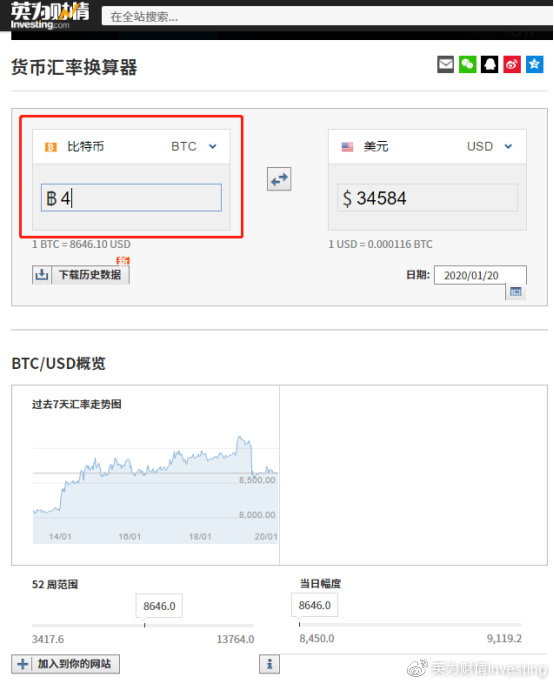Screen dimensions: 554x684
Task: Share via green WeChat icon
Action: pyautogui.click(x=468, y=65)
